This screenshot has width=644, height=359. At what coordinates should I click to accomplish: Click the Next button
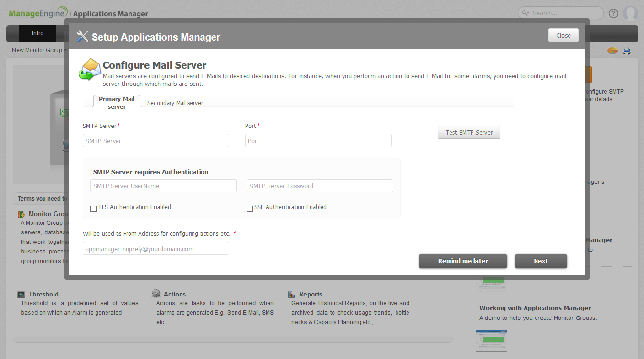click(541, 261)
